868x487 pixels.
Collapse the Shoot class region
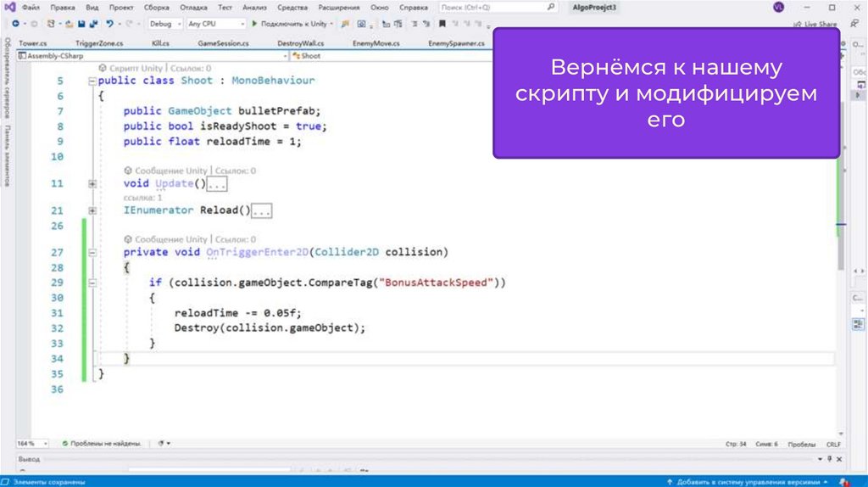click(x=92, y=81)
